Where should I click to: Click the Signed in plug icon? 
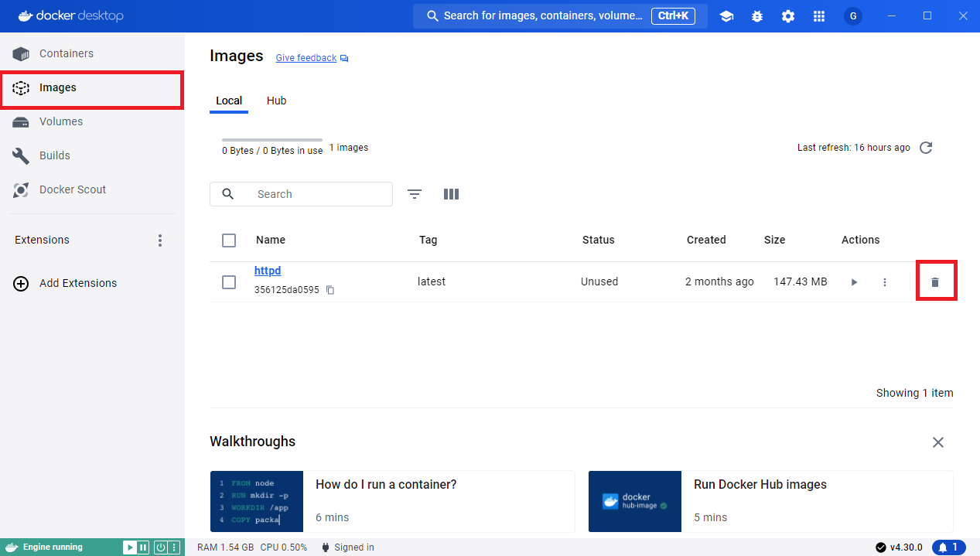pyautogui.click(x=326, y=547)
